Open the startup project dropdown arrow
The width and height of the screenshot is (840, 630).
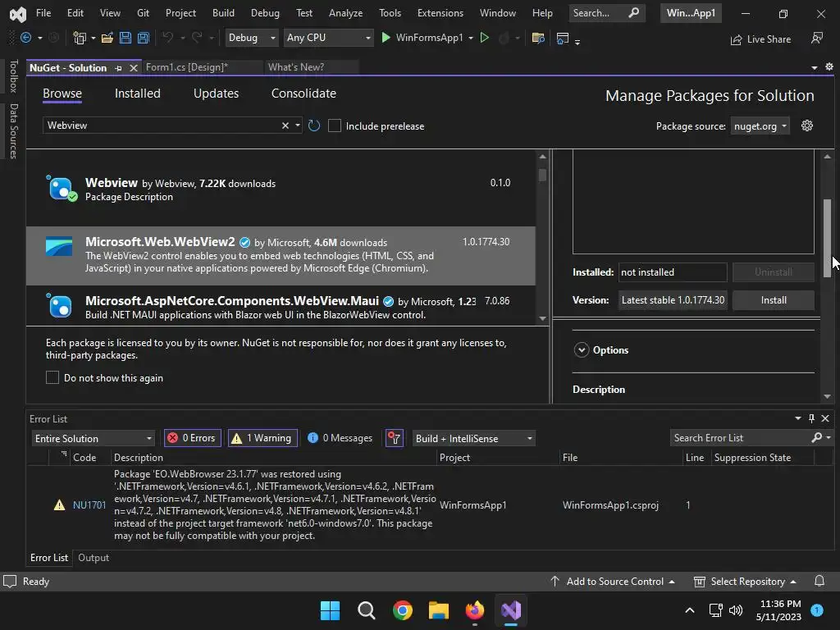[x=471, y=38]
